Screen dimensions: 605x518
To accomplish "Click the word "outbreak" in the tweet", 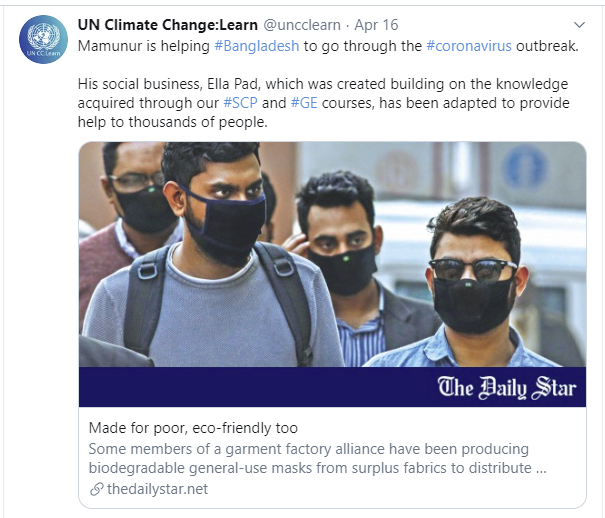I will pos(546,47).
